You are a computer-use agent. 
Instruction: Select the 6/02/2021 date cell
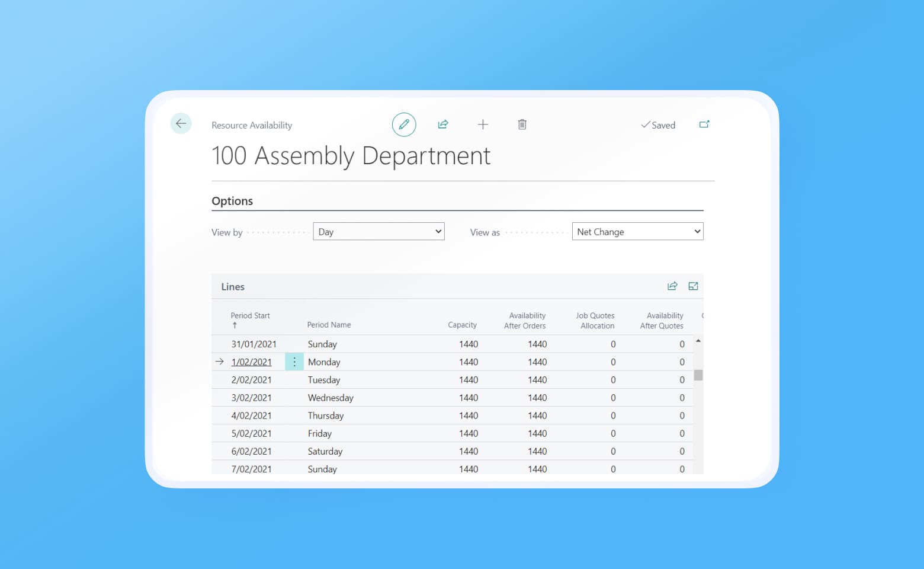pyautogui.click(x=251, y=451)
